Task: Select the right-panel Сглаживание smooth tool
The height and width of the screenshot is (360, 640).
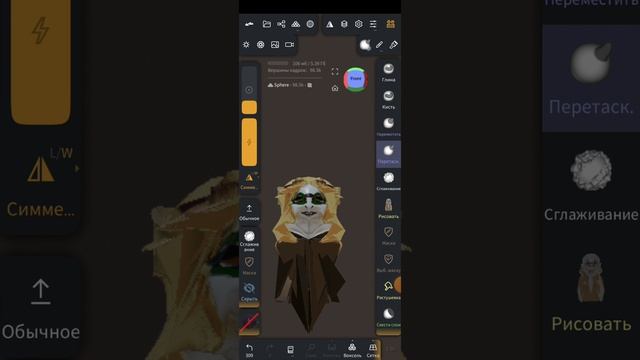Action: pos(388,181)
